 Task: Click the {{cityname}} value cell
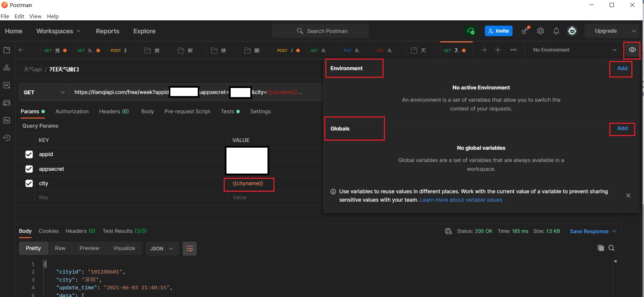coord(248,183)
